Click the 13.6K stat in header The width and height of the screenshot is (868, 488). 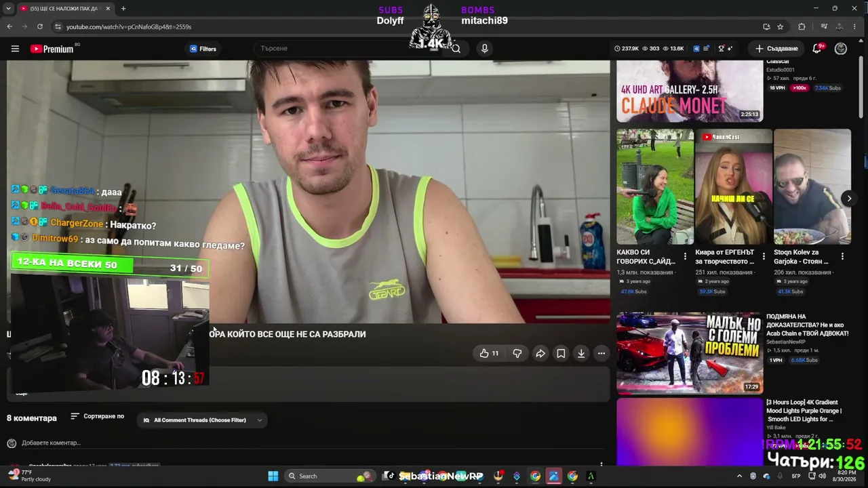pyautogui.click(x=673, y=49)
